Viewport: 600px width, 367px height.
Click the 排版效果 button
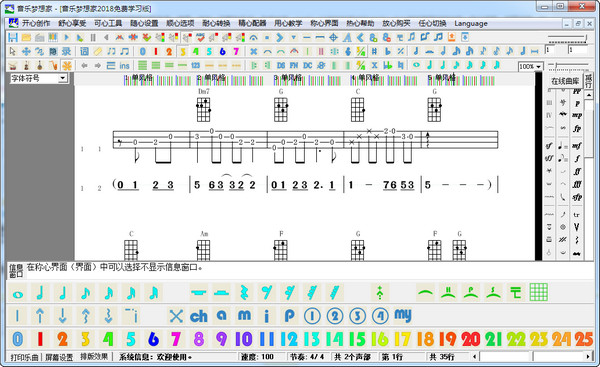click(94, 357)
